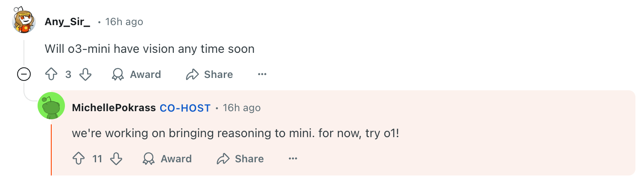Click Award icon on MichellePokrass reply
This screenshot has height=184, width=644.
point(149,159)
